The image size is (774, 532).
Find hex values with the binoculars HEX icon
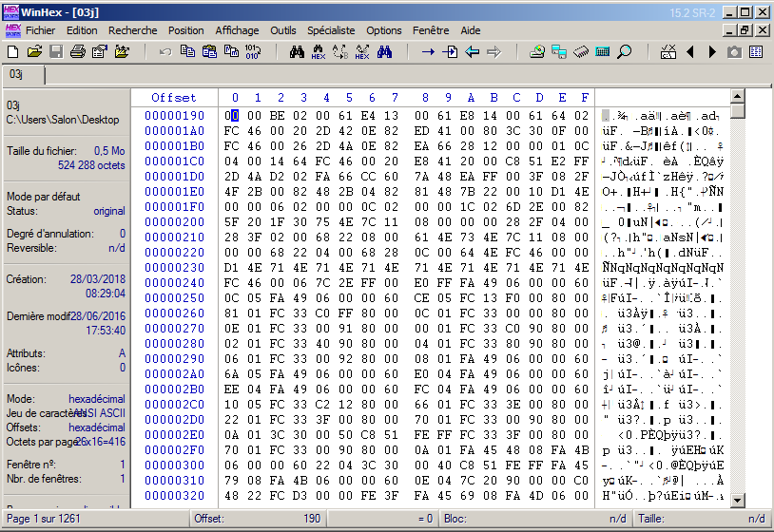coord(319,51)
